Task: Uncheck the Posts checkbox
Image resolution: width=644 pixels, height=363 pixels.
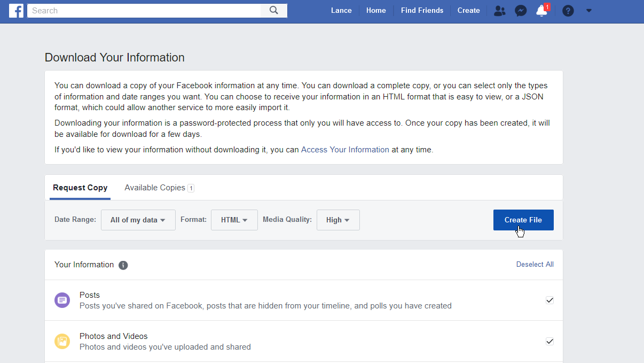Action: click(x=549, y=300)
